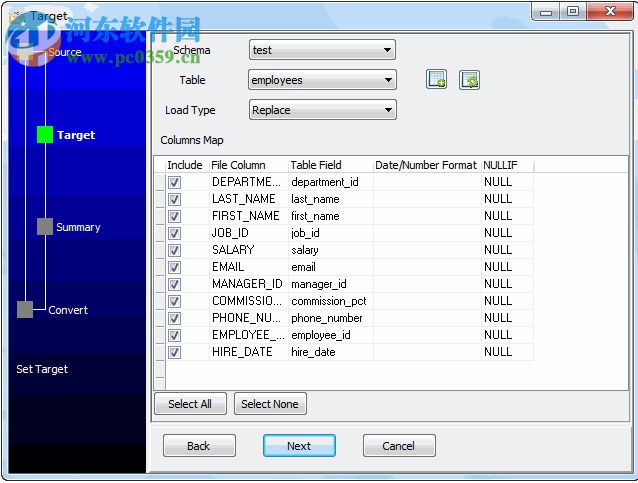Open the Schema dropdown
This screenshot has height=483, width=638.
click(322, 50)
